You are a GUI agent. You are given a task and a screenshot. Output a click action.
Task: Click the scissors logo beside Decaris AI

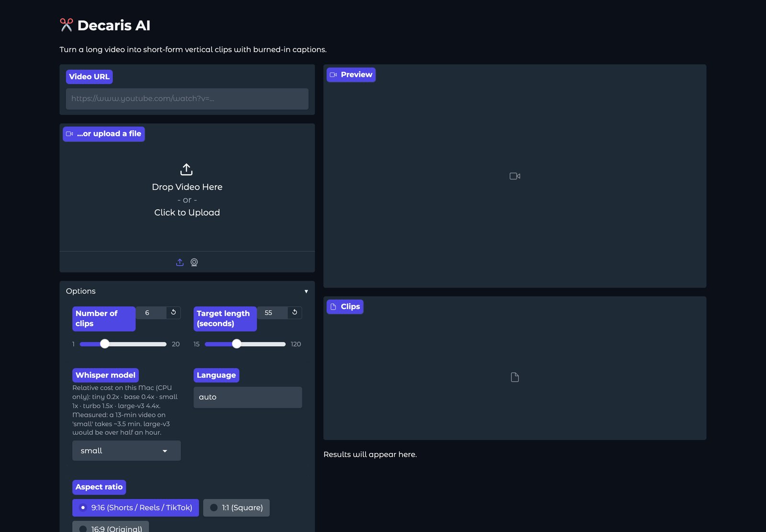pos(66,25)
